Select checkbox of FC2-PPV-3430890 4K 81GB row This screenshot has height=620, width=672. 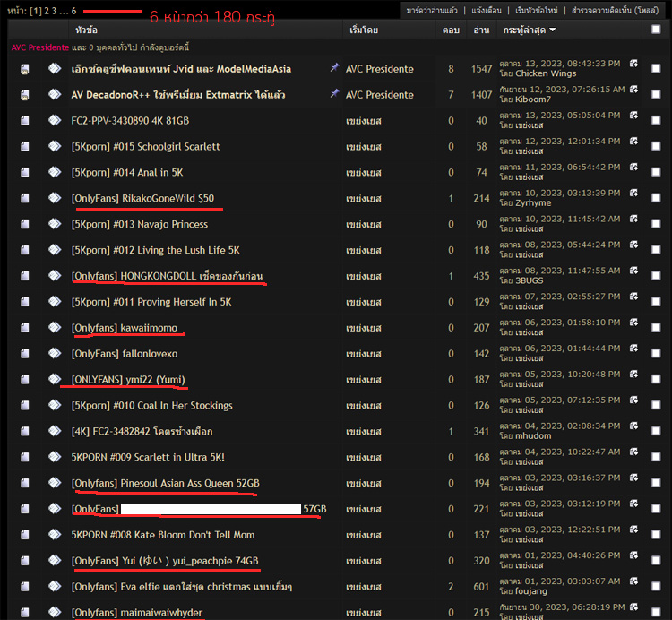point(656,120)
